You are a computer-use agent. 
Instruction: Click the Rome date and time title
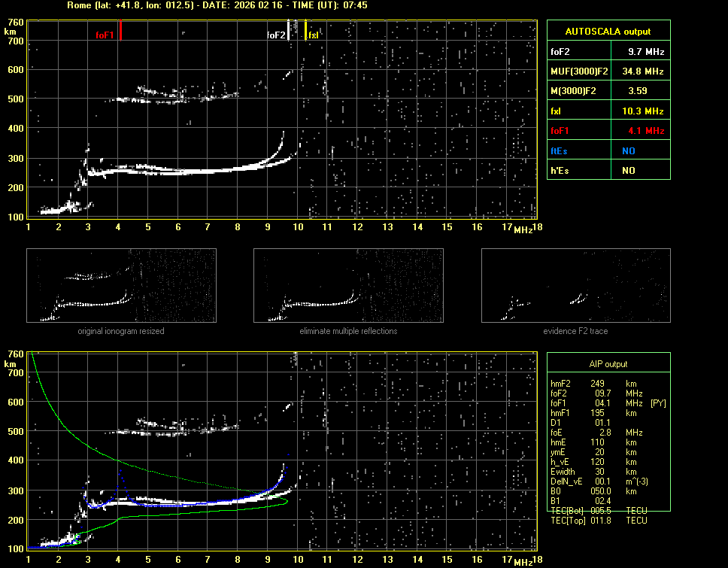pos(217,5)
